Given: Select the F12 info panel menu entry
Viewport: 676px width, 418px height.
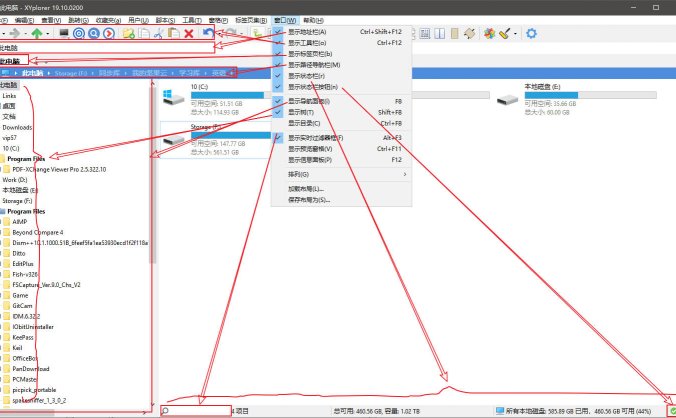Looking at the screenshot, I should coord(341,160).
